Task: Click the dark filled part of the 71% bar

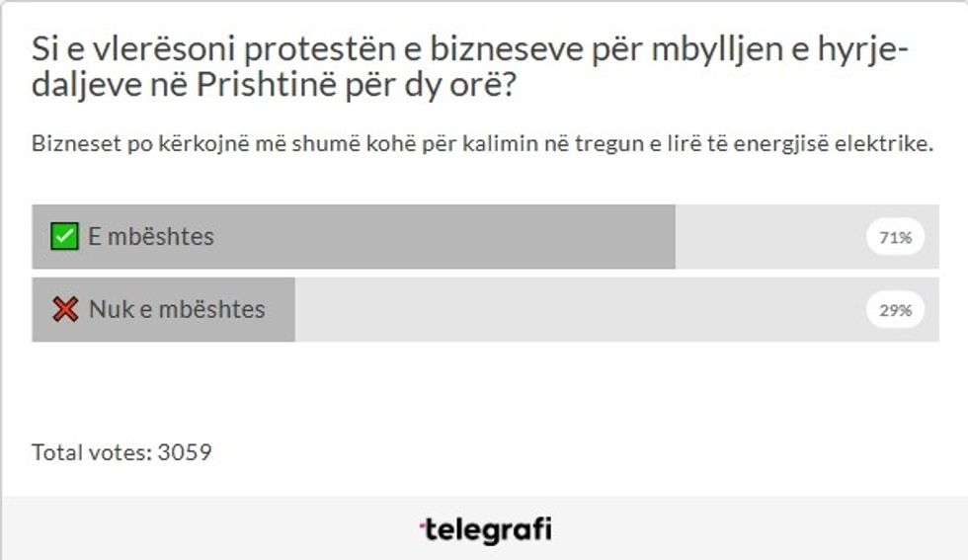Action: point(444,237)
